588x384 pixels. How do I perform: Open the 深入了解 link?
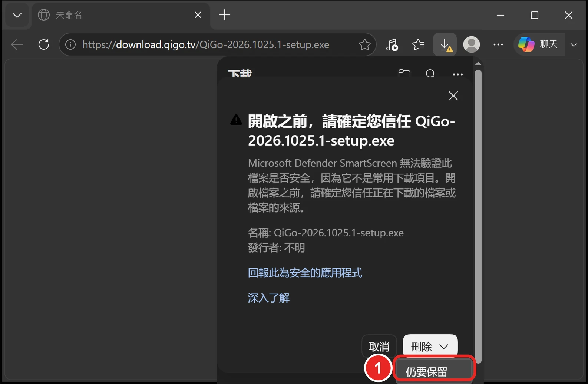click(268, 298)
